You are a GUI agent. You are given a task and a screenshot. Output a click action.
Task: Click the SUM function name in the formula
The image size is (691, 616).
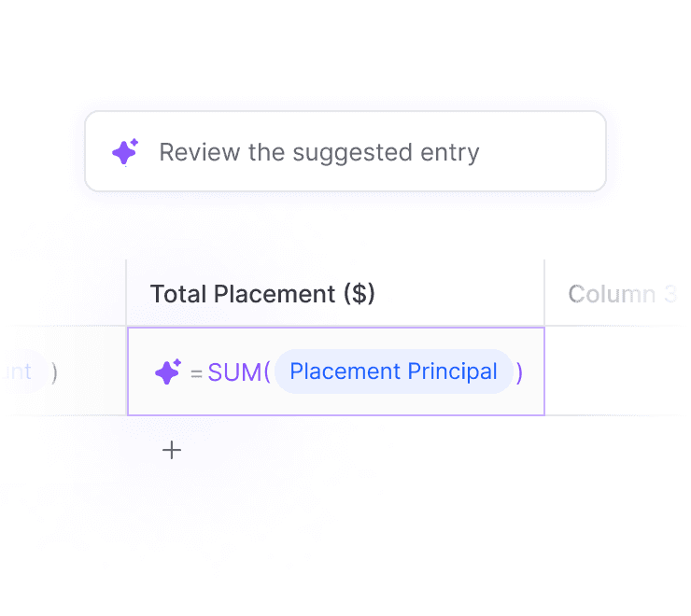[x=233, y=372]
